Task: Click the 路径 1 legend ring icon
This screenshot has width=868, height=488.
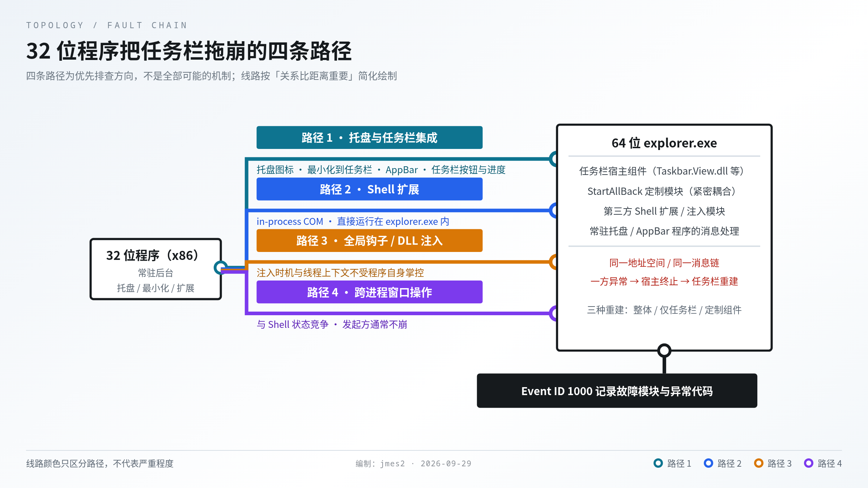Action: point(658,463)
